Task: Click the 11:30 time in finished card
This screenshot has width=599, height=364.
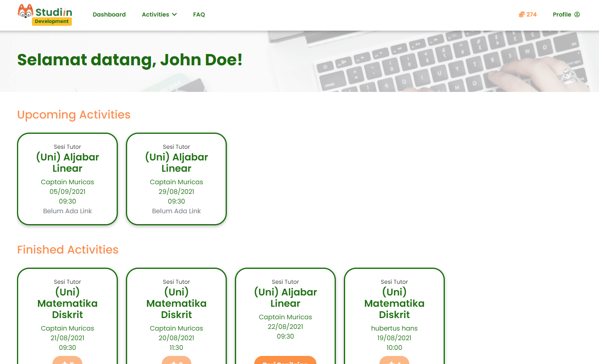Action: pyautogui.click(x=176, y=347)
